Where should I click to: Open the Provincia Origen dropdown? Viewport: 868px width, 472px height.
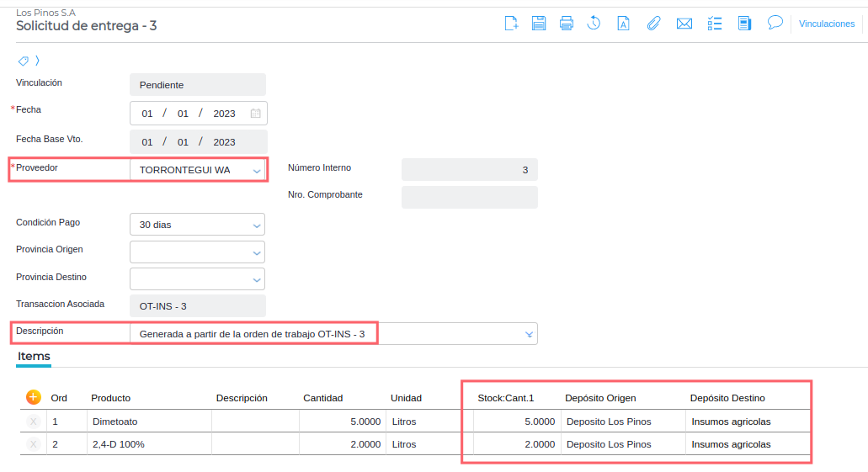coord(257,252)
